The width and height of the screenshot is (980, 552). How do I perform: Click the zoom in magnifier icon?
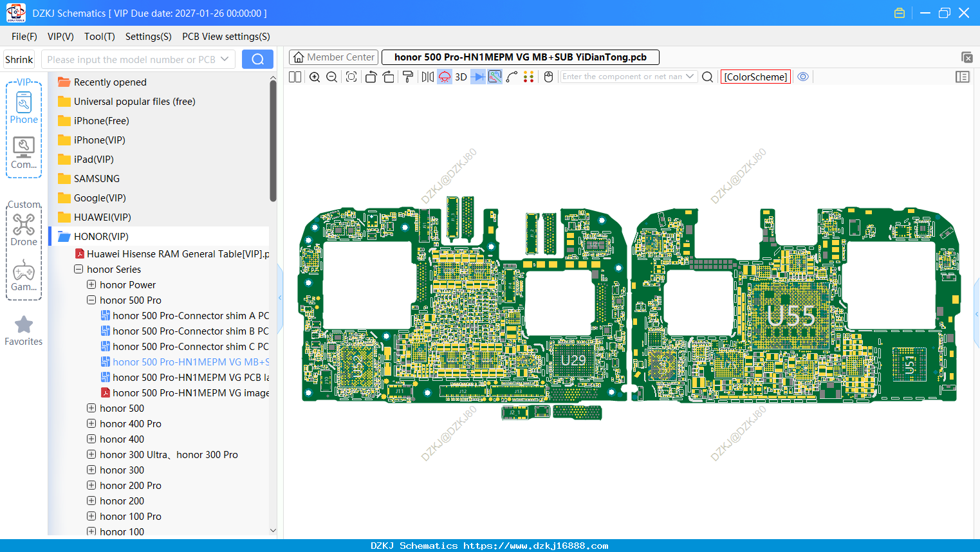[315, 77]
